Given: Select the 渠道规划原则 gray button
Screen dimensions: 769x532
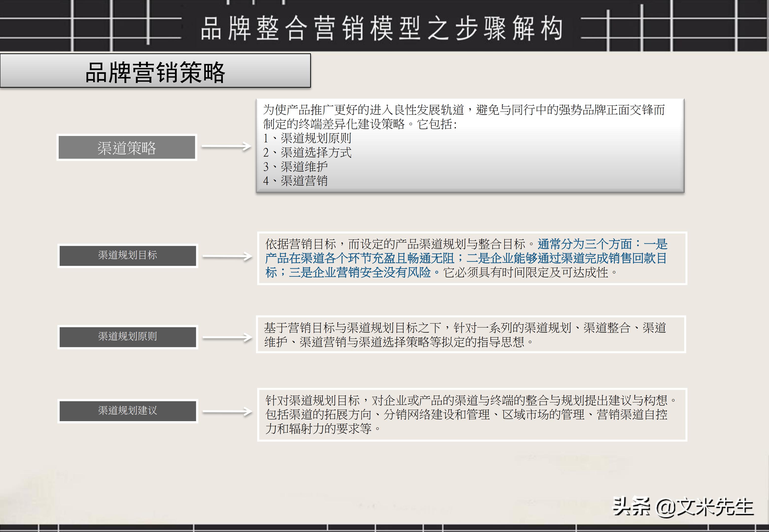Looking at the screenshot, I should coord(128,338).
